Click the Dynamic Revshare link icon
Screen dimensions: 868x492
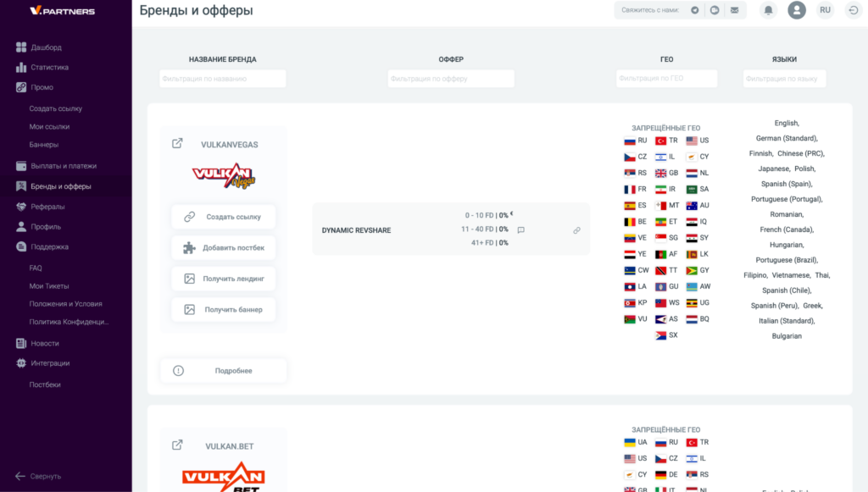(576, 230)
